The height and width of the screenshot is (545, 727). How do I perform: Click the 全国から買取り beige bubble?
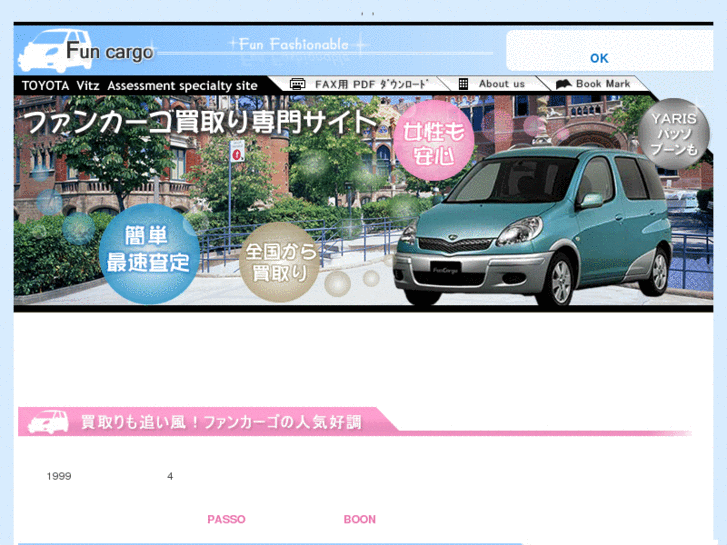tap(280, 262)
